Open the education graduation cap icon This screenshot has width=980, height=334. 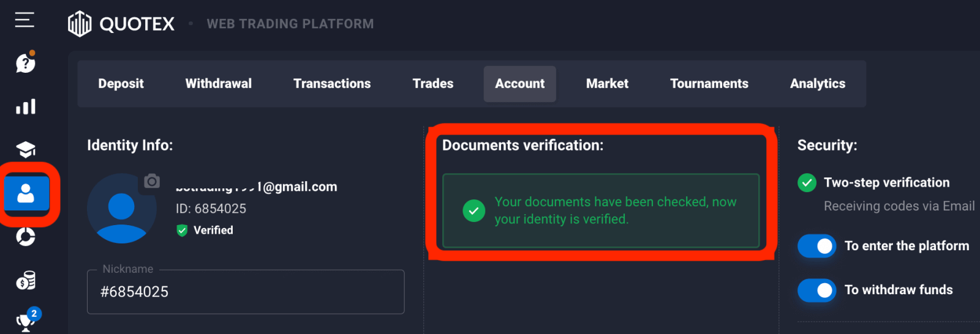coord(26,150)
